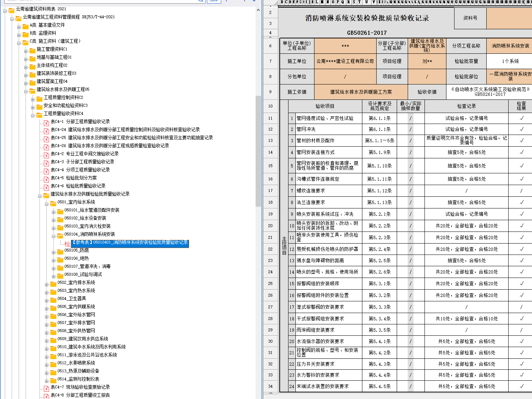Click the file icon beside 表C4-6 检验批质量验收记录

pos(46,188)
